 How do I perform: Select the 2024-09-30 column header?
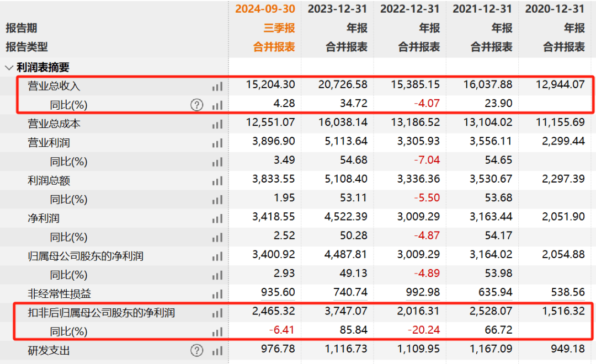[265, 9]
